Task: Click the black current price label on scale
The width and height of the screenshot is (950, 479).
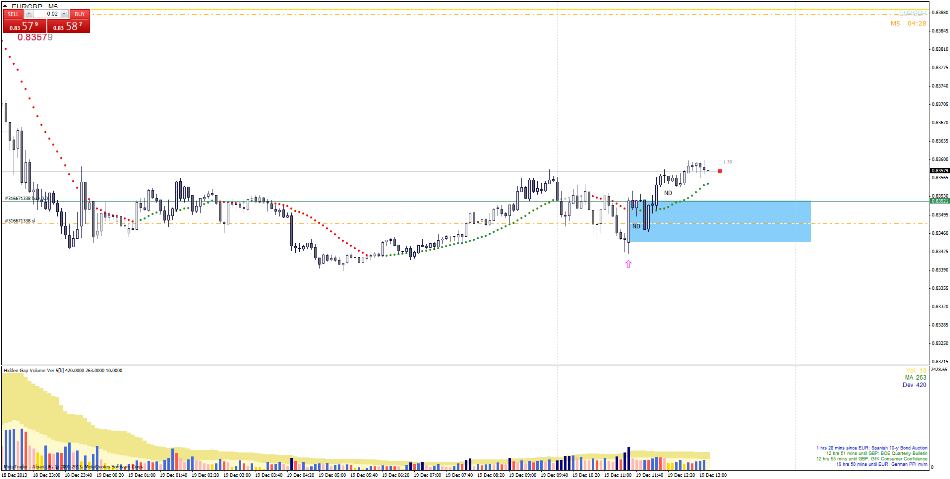Action: (x=938, y=171)
